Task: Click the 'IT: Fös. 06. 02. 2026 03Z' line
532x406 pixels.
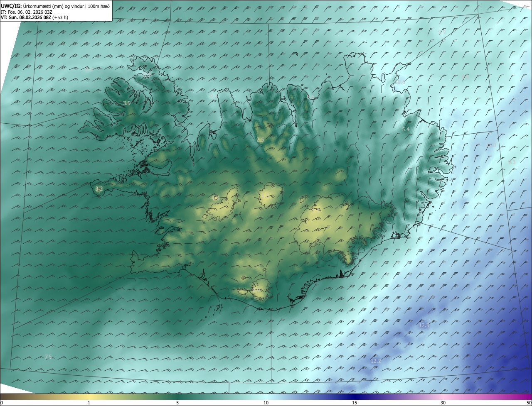Action: [x=27, y=12]
